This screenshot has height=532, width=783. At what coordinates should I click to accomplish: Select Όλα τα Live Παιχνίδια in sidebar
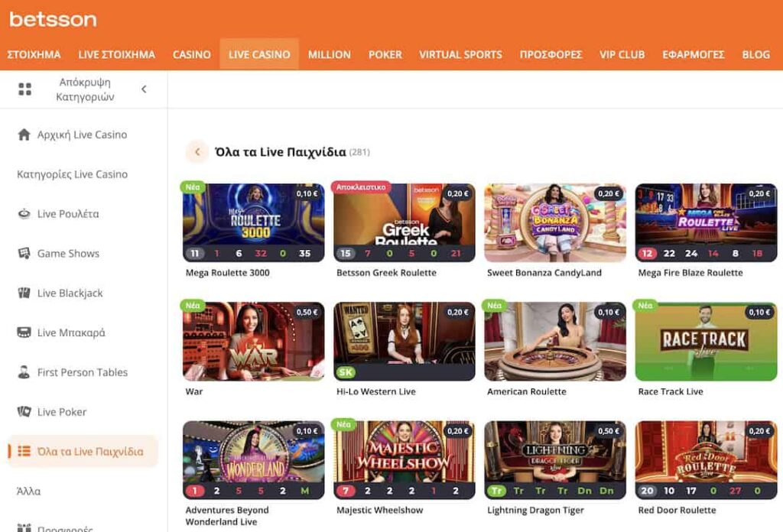coord(89,452)
